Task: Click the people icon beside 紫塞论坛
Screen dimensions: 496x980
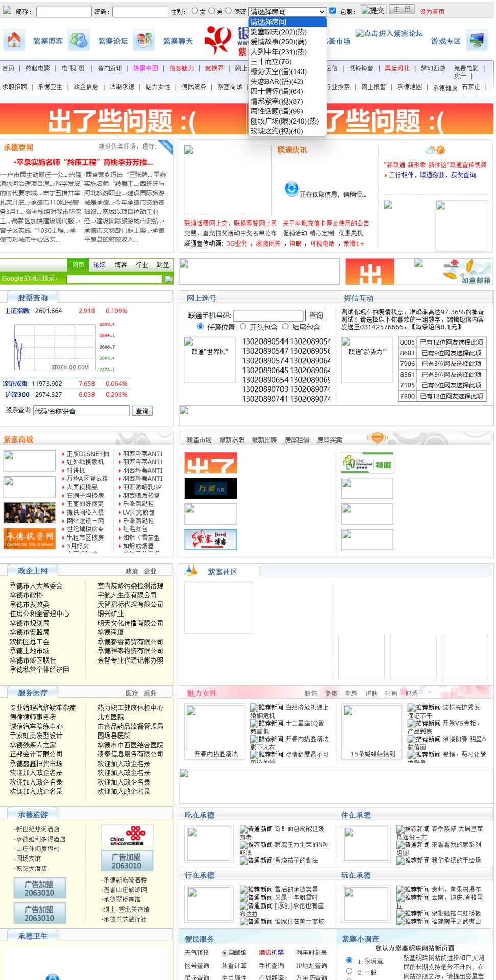Action: click(79, 40)
